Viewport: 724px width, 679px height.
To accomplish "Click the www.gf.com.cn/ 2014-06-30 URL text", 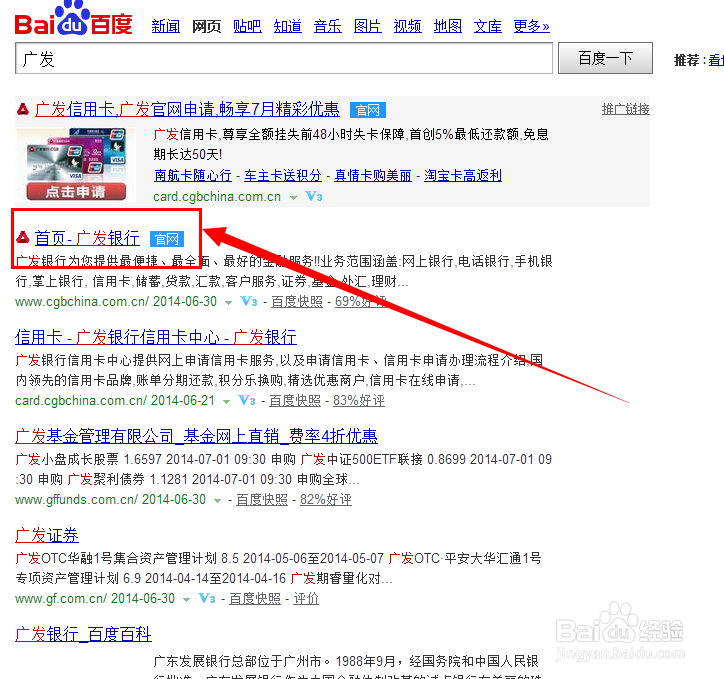I will (x=95, y=599).
